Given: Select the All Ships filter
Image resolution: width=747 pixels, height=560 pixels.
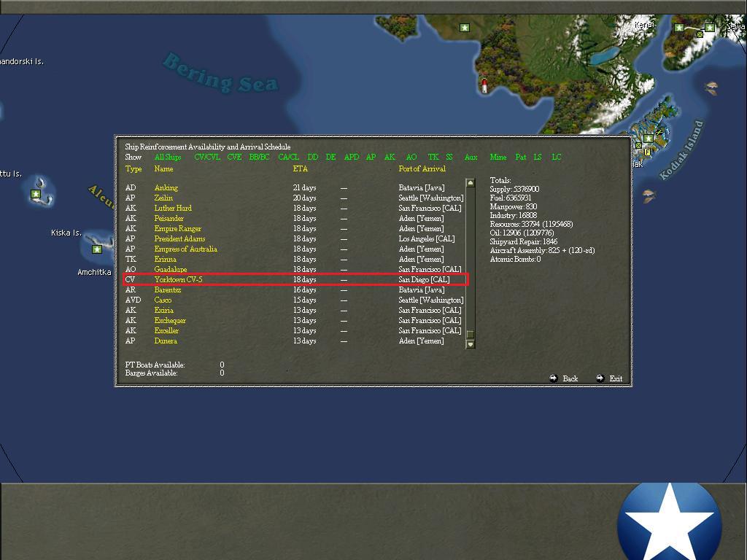Looking at the screenshot, I should pos(166,157).
